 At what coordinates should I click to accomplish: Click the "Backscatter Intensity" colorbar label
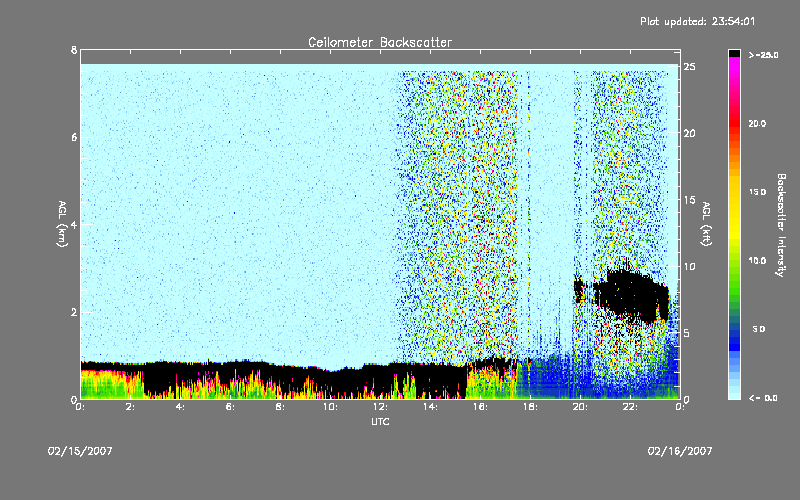click(781, 225)
